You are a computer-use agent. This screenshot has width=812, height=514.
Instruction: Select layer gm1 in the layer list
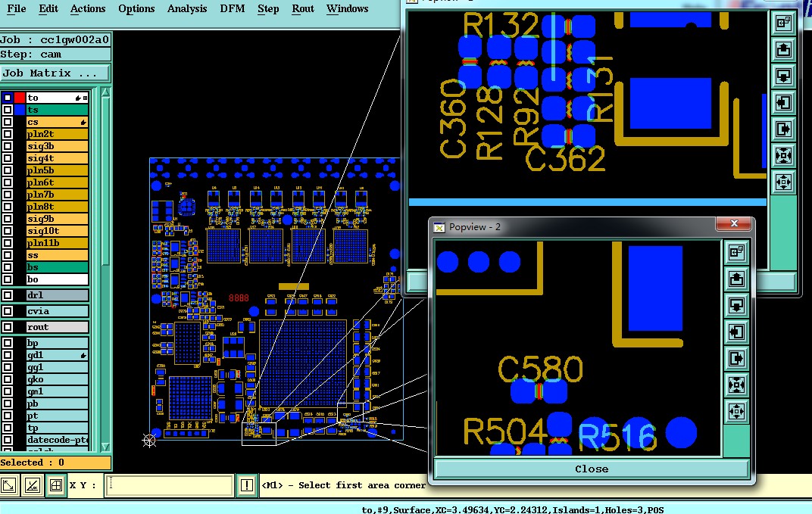pyautogui.click(x=57, y=391)
